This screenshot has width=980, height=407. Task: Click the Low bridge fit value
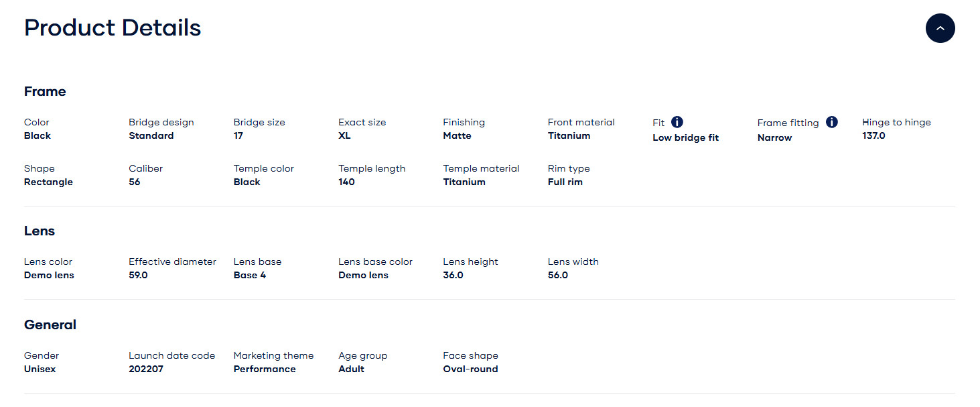[685, 137]
